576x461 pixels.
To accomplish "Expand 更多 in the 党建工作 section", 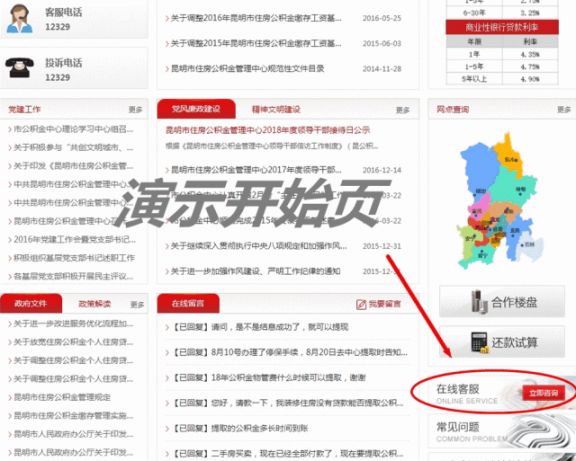I will point(135,109).
